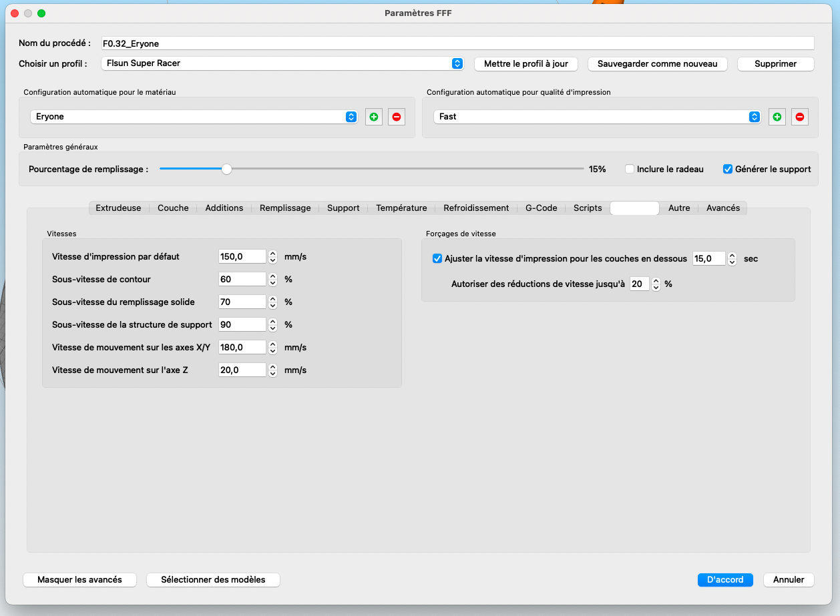Remove the Eryone material with red minus
Screen dimensions: 840x616
click(397, 117)
